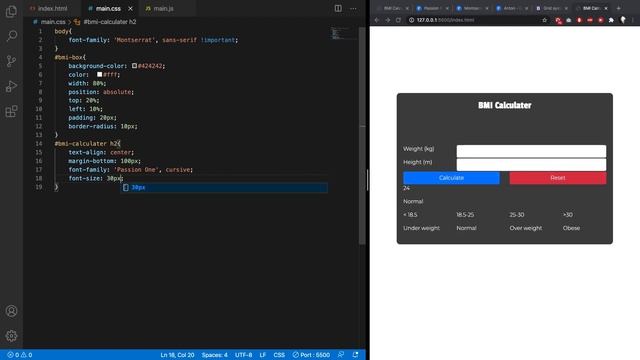The width and height of the screenshot is (640, 360).
Task: Open errors and warnings in status bar
Action: pos(20,355)
